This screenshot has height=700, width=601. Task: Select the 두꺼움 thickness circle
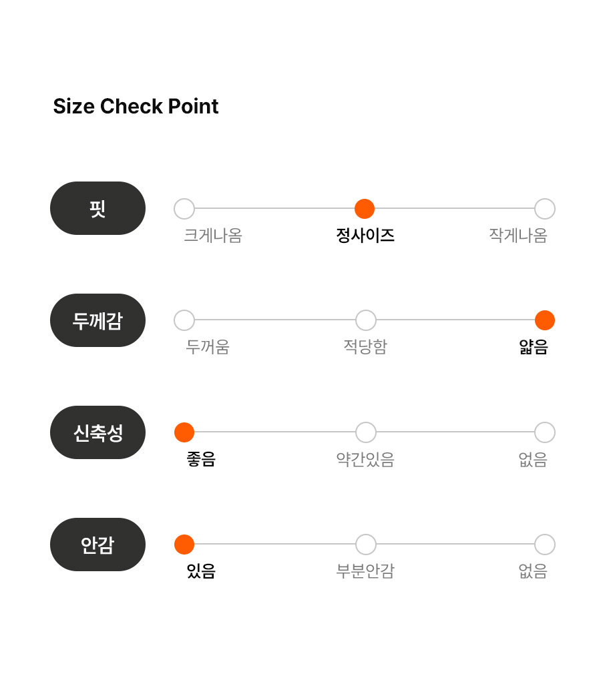coord(184,320)
